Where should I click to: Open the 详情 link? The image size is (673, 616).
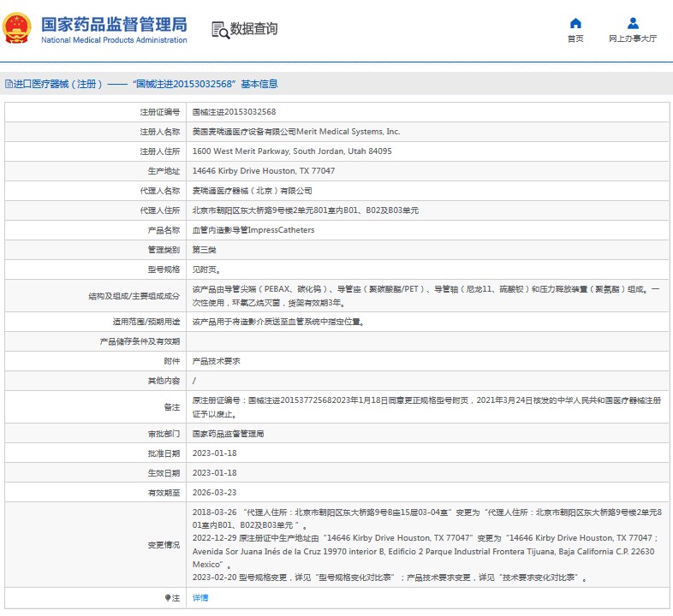[x=200, y=598]
